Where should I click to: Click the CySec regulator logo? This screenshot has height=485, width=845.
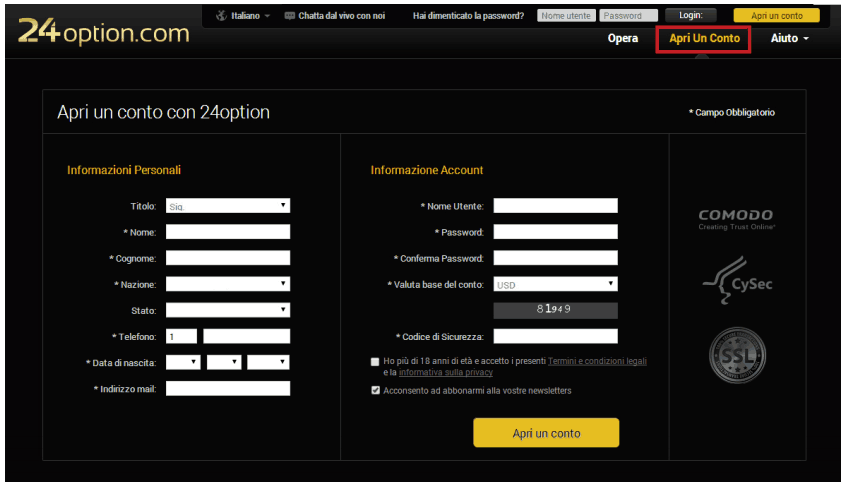tap(737, 280)
